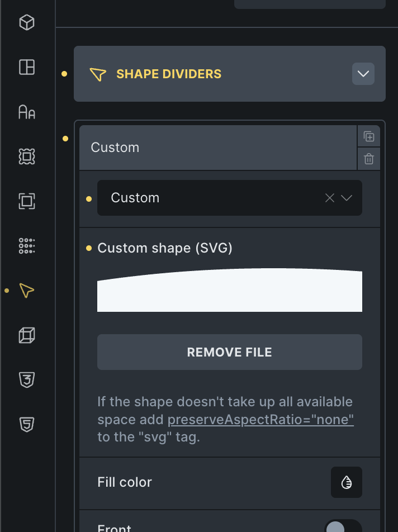Select the Layout panel icon
The image size is (398, 532).
[x=27, y=67]
